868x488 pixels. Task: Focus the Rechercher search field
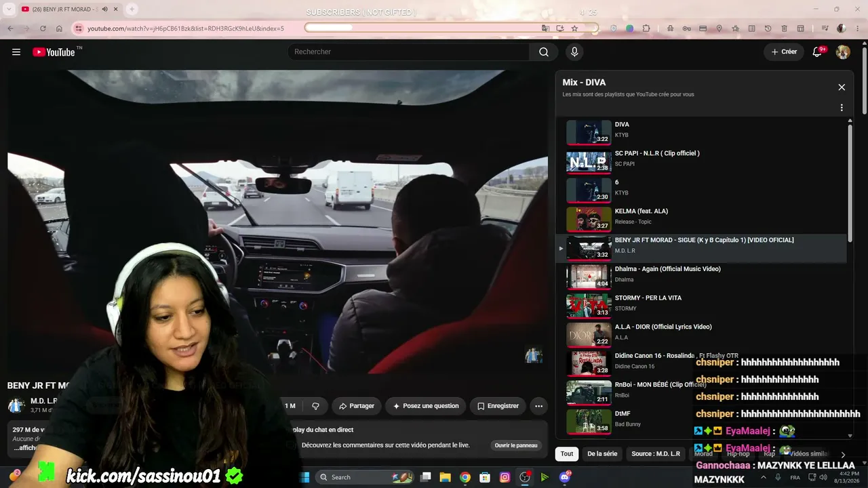pyautogui.click(x=408, y=52)
